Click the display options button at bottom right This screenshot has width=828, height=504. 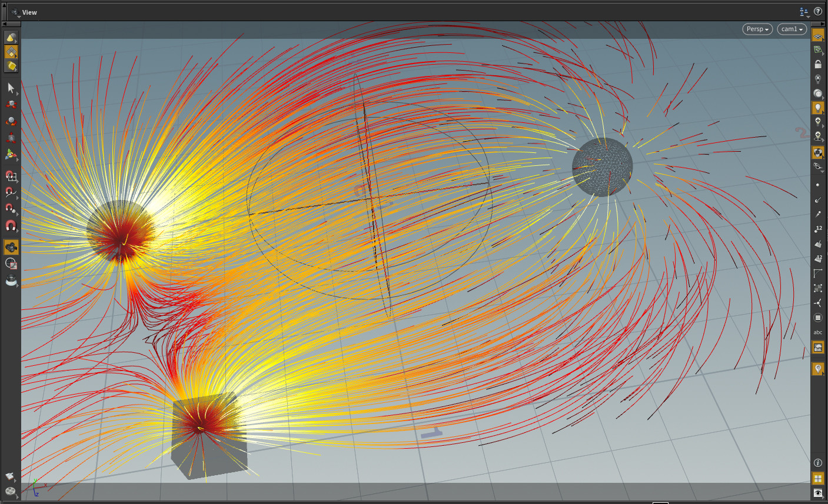pyautogui.click(x=818, y=492)
